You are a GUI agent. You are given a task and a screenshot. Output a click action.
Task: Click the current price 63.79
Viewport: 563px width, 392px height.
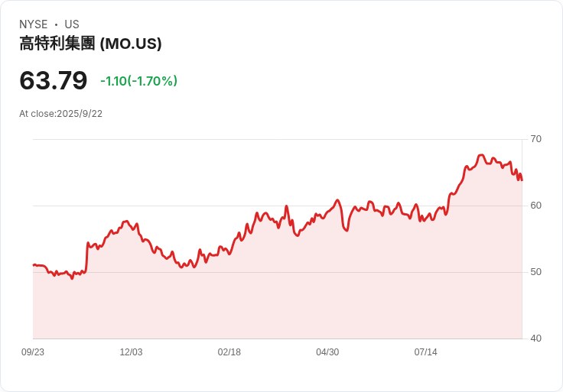click(x=54, y=80)
